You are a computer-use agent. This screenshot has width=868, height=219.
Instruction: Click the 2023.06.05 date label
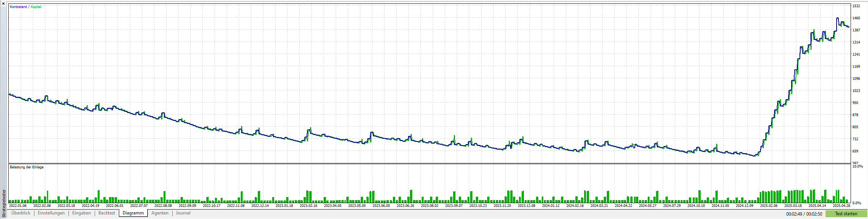click(381, 206)
